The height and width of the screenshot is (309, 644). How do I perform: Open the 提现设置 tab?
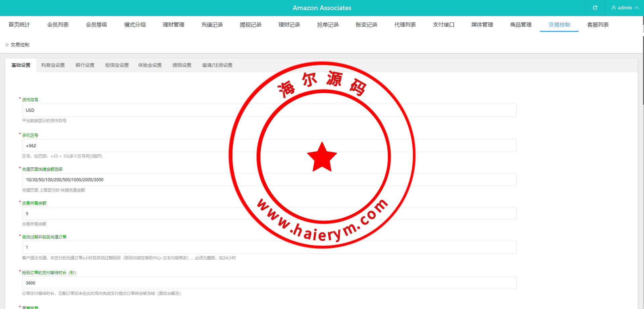182,65
